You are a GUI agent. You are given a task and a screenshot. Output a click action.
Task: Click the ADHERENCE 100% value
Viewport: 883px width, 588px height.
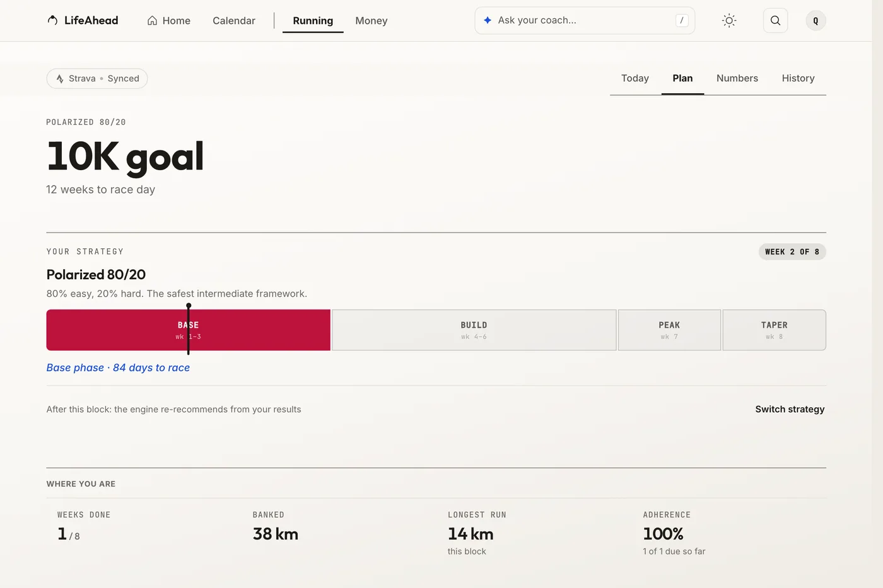click(663, 534)
